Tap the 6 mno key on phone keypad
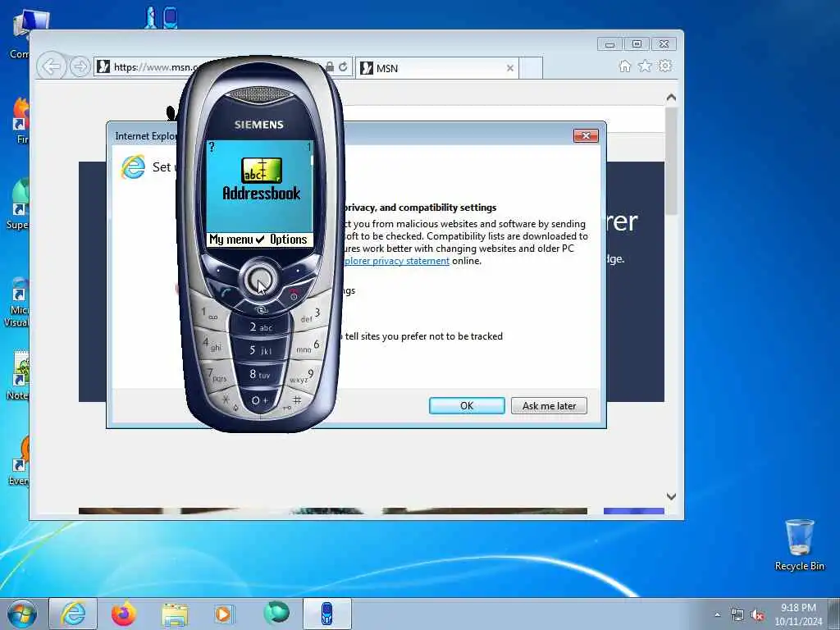Image resolution: width=840 pixels, height=630 pixels. (308, 346)
